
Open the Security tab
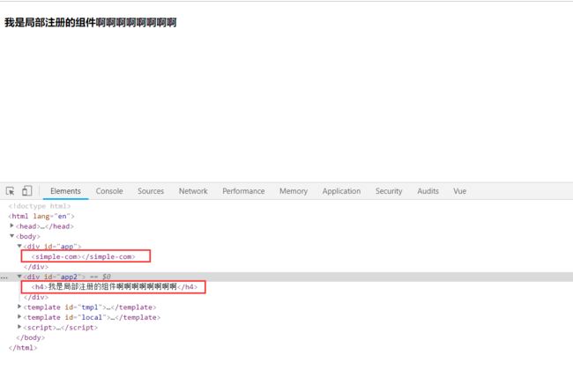pyautogui.click(x=389, y=191)
